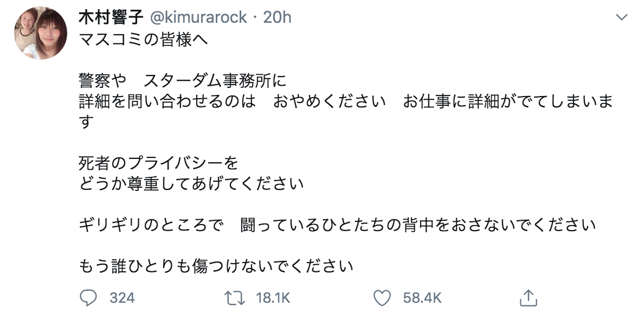This screenshot has height=319, width=644.
Task: Open the 木村響子 display name link
Action: pos(111,17)
